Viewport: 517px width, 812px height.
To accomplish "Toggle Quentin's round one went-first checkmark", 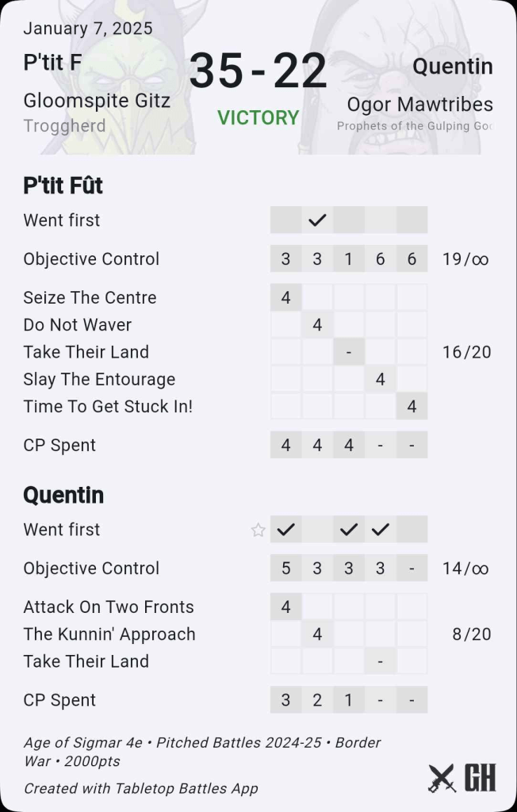I will point(285,530).
